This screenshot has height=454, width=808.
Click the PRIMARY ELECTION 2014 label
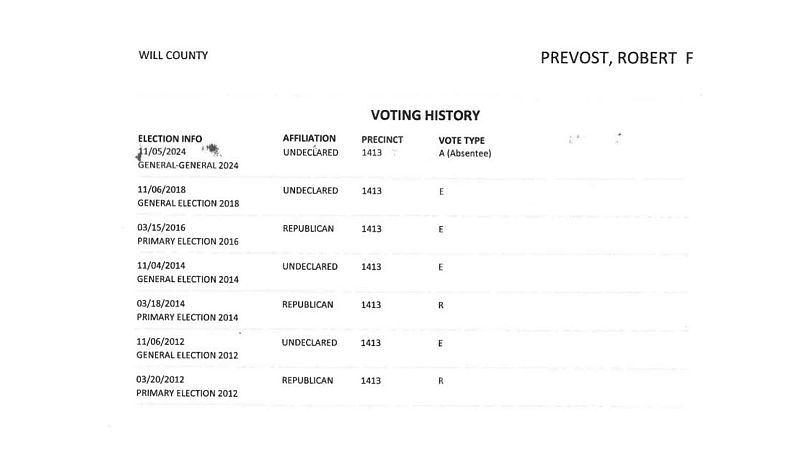click(x=187, y=316)
